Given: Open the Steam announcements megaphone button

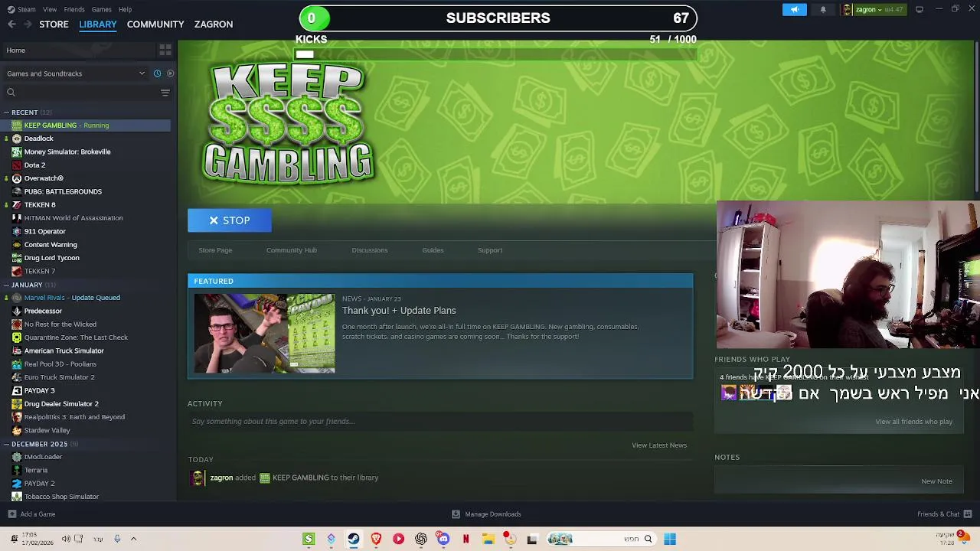Looking at the screenshot, I should (x=794, y=9).
